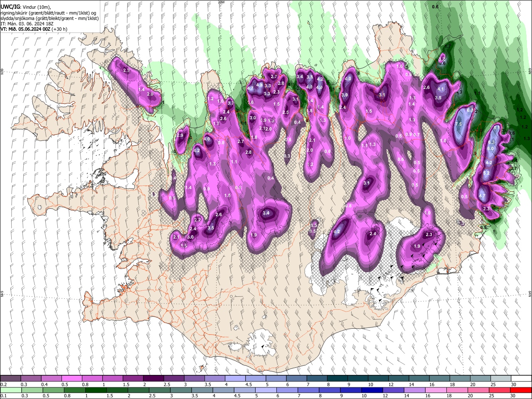Pick the upper legend swatch between 0.5 and 0.8
The width and height of the screenshot is (532, 399).
point(72,379)
